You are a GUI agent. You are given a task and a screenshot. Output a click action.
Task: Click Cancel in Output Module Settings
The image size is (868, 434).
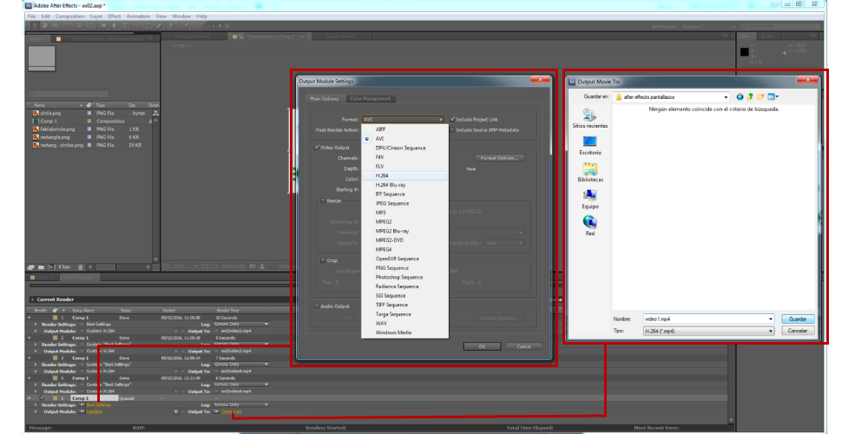pyautogui.click(x=523, y=346)
